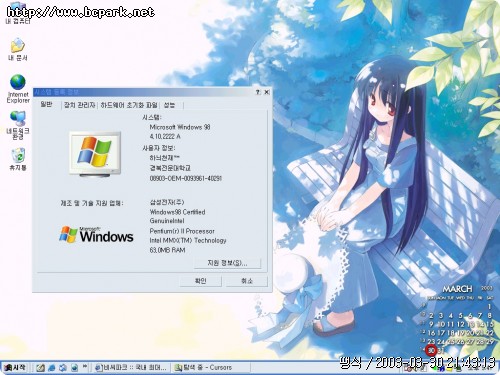Switch to the 성능 tab
Screen dimensions: 500x375
(x=169, y=105)
